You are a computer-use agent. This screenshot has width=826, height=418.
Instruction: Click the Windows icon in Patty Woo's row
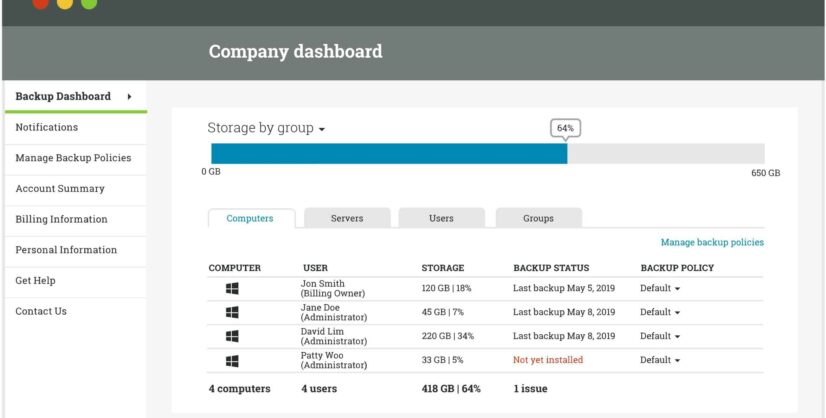[x=231, y=360]
